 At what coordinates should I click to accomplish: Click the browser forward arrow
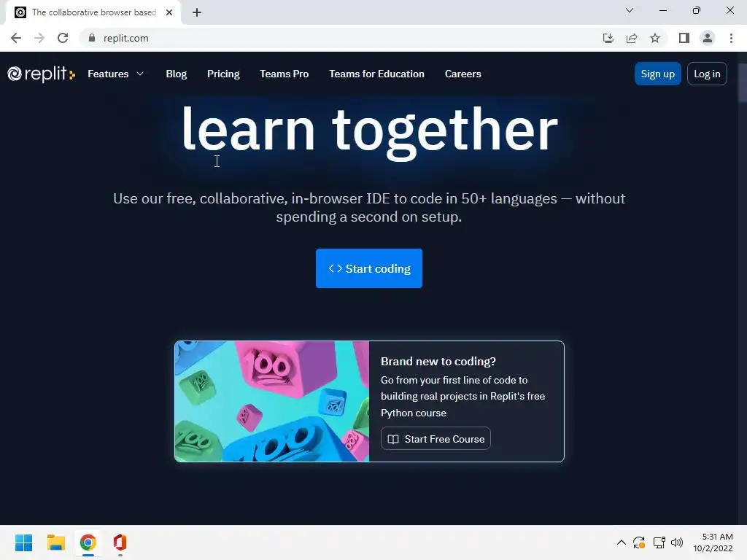tap(39, 38)
